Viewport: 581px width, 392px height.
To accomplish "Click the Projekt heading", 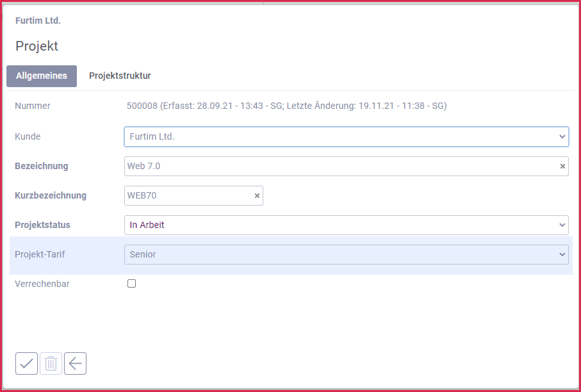I will (37, 46).
